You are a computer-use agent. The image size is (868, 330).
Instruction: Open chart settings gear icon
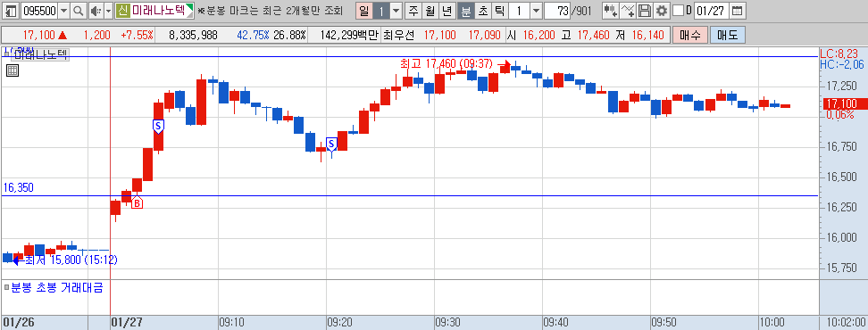(661, 11)
